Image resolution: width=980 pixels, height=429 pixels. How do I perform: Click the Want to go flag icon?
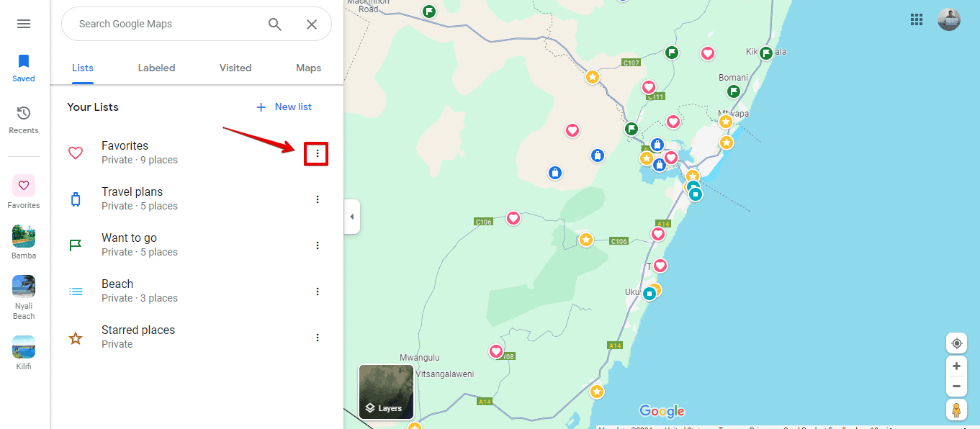pos(76,245)
